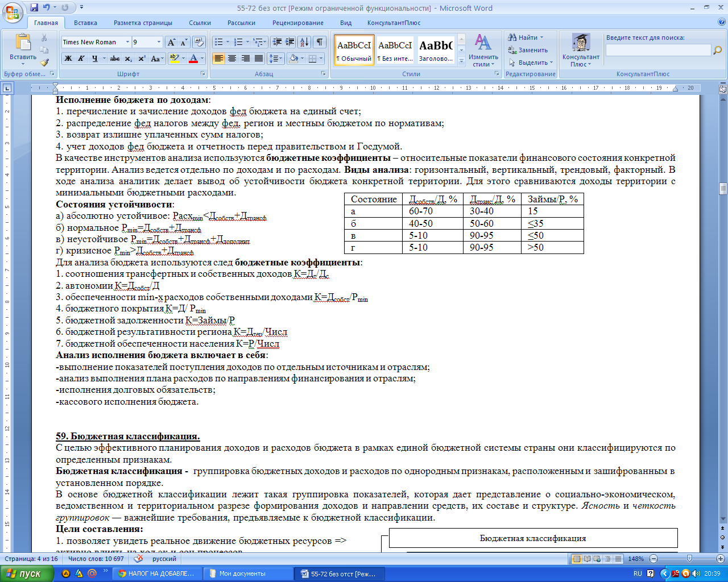
Task: Open the Paragraph dialog launcher
Action: click(x=324, y=74)
